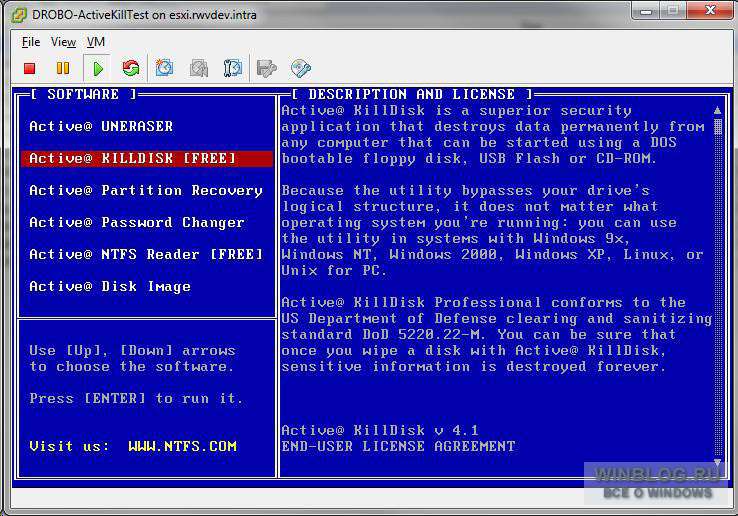Click description scrollbar up arrow
The height and width of the screenshot is (516, 738).
(x=717, y=111)
